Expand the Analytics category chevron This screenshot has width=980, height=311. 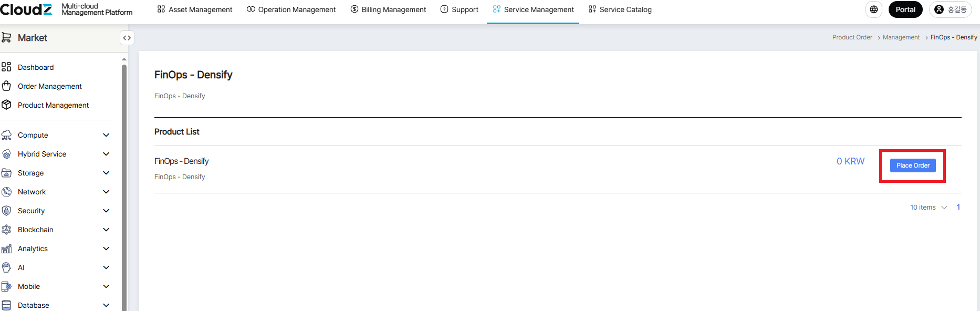click(x=106, y=248)
